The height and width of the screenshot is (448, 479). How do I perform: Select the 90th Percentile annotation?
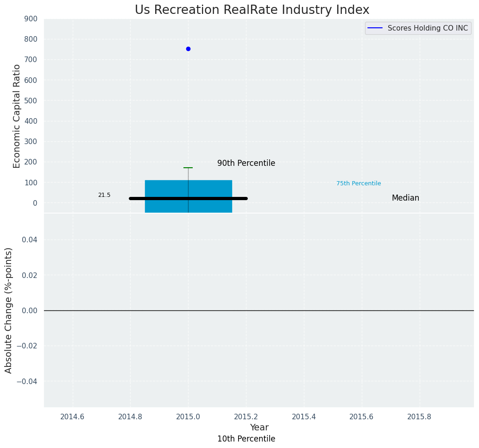pyautogui.click(x=246, y=163)
